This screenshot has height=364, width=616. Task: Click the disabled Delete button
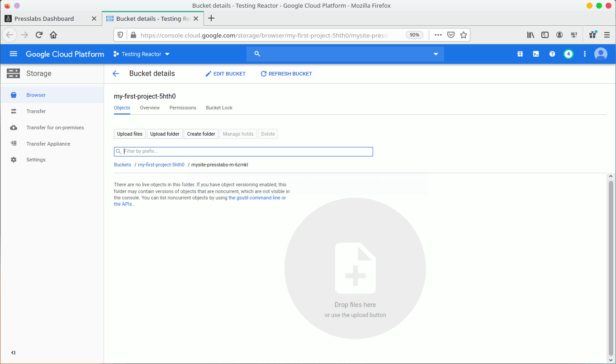coord(268,134)
